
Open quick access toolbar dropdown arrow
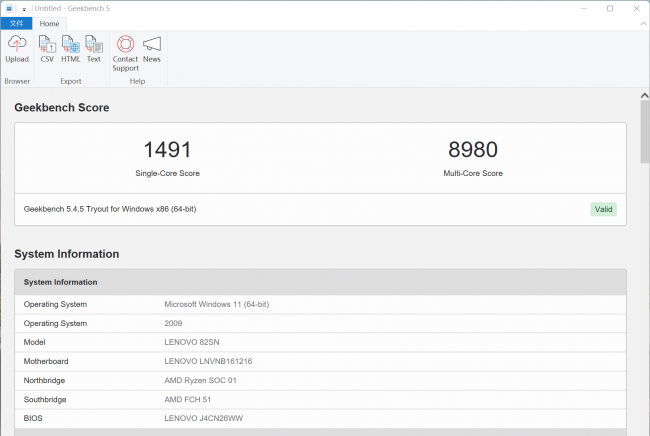24,9
